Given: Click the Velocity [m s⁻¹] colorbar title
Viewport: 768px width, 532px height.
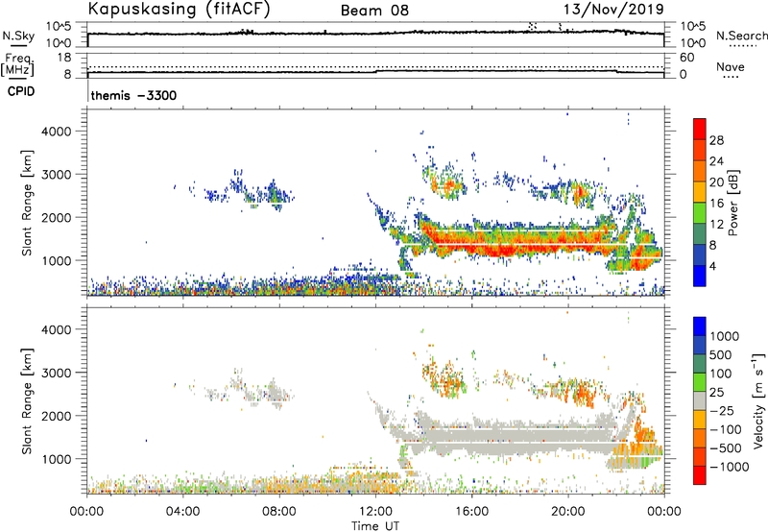Looking at the screenshot, I should [x=758, y=400].
